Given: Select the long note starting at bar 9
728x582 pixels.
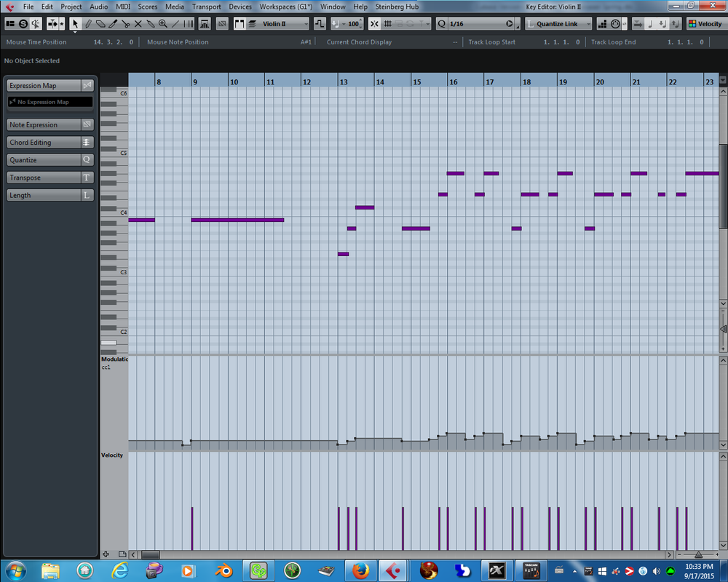Looking at the screenshot, I should pos(237,220).
